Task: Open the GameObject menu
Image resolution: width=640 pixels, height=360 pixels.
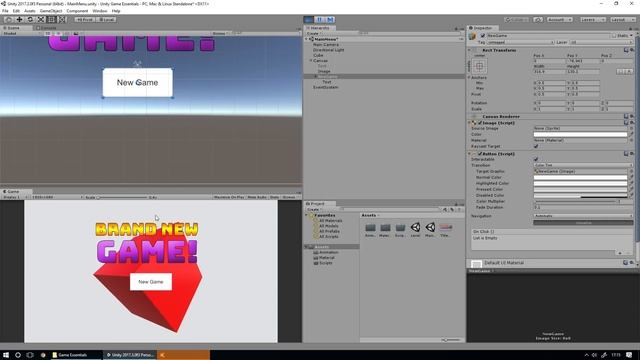Action: tap(51, 11)
